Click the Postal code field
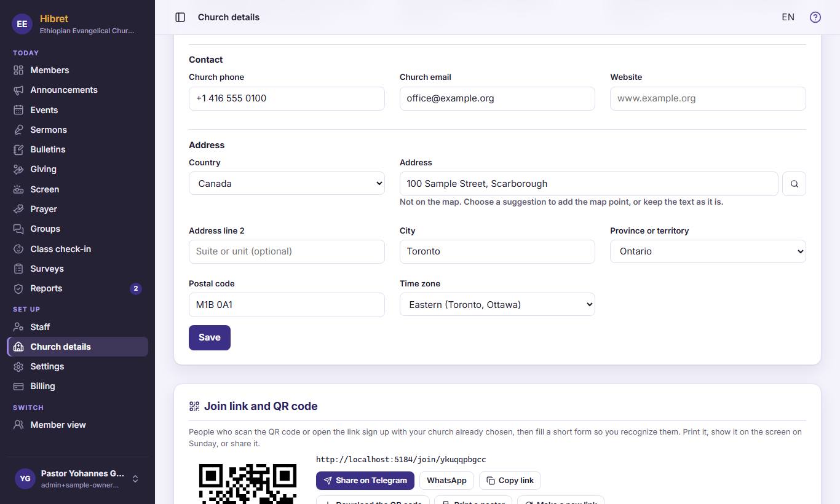This screenshot has height=504, width=840. (287, 305)
